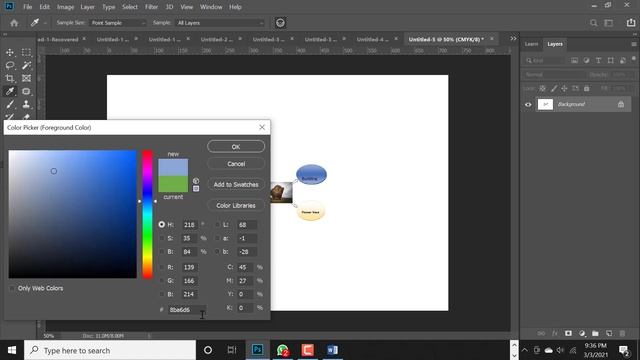640x360 pixels.
Task: Open the Filter menu
Action: tap(151, 7)
